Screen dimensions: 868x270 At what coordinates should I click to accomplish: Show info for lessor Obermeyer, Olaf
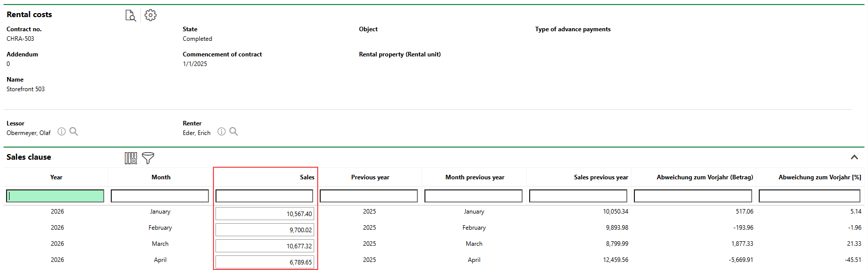point(61,131)
